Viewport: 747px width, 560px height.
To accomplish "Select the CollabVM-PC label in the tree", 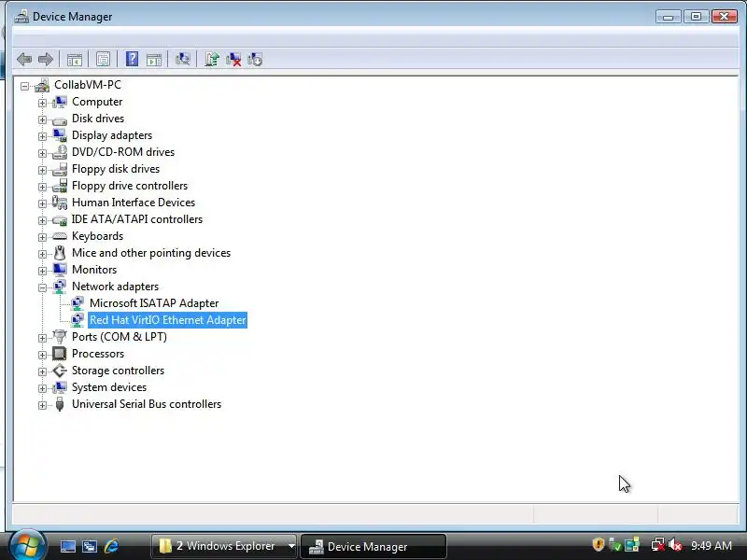I will point(88,85).
